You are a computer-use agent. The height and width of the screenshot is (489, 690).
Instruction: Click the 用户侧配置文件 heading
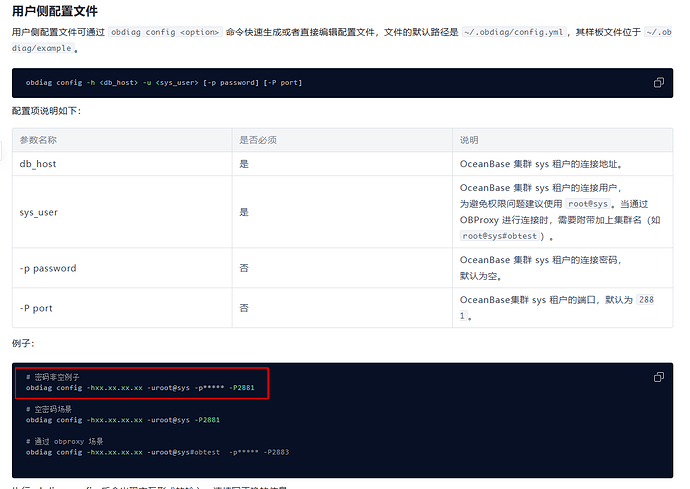(55, 11)
